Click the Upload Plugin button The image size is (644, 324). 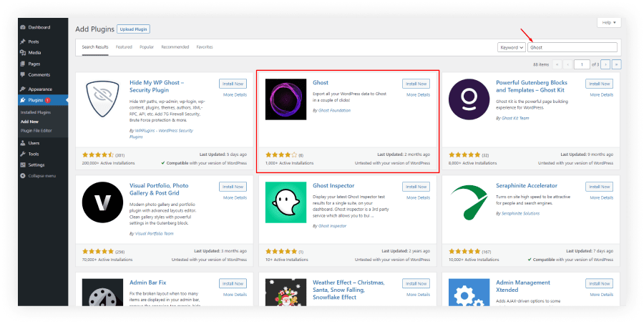click(x=134, y=29)
